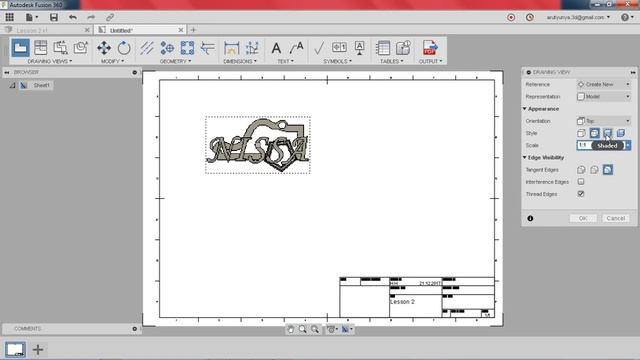Click the Output PDF icon
The width and height of the screenshot is (640, 360).
430,48
